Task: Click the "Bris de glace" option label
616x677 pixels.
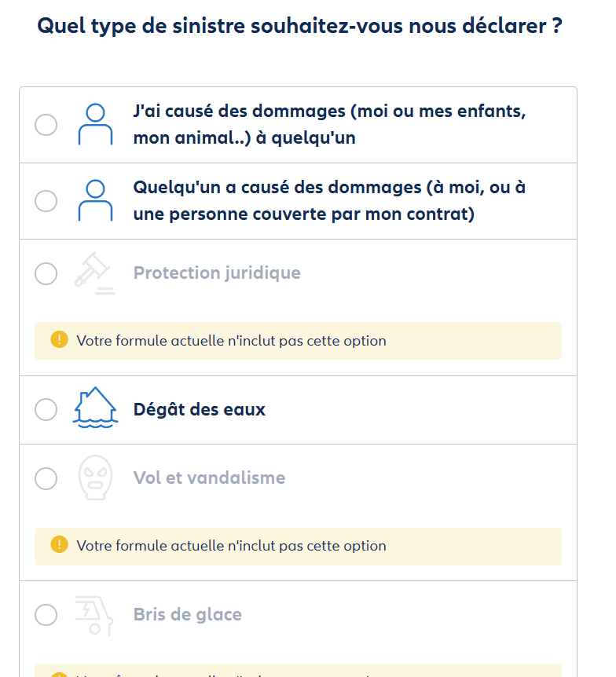Action: 188,614
